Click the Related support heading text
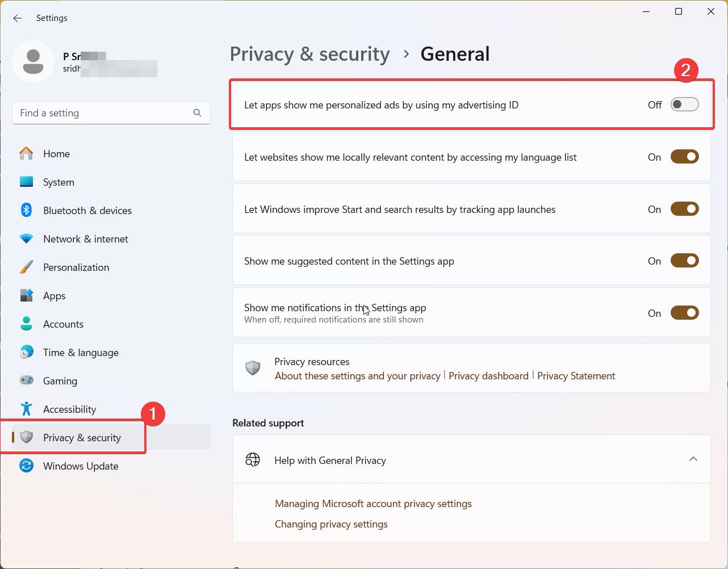Viewport: 728px width, 569px height. [268, 423]
